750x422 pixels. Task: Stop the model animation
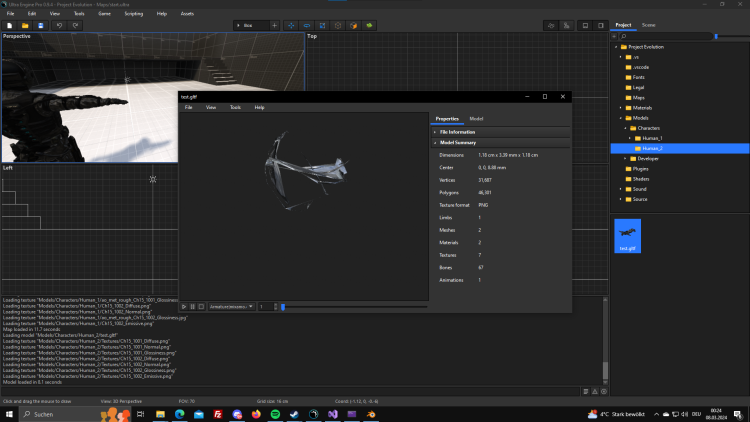coord(200,306)
